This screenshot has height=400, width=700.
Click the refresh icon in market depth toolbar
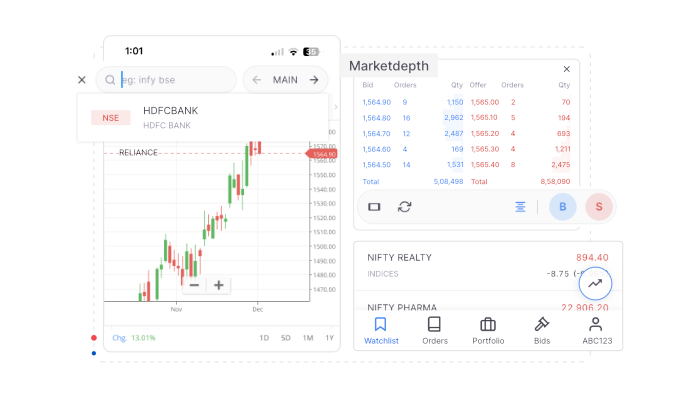click(405, 207)
